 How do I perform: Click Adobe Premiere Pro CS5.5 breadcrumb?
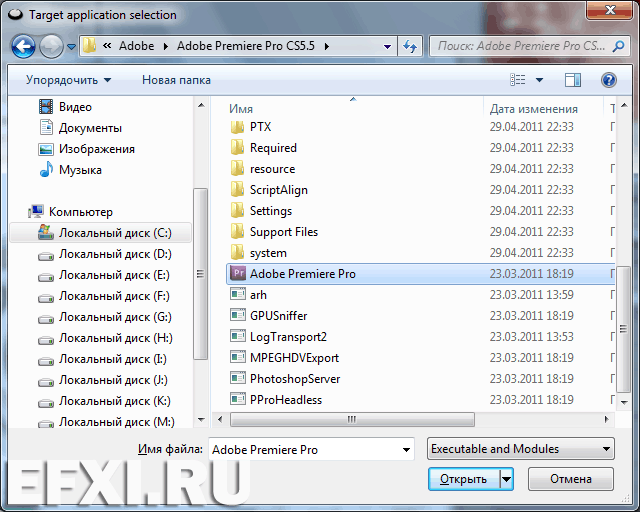(x=246, y=46)
